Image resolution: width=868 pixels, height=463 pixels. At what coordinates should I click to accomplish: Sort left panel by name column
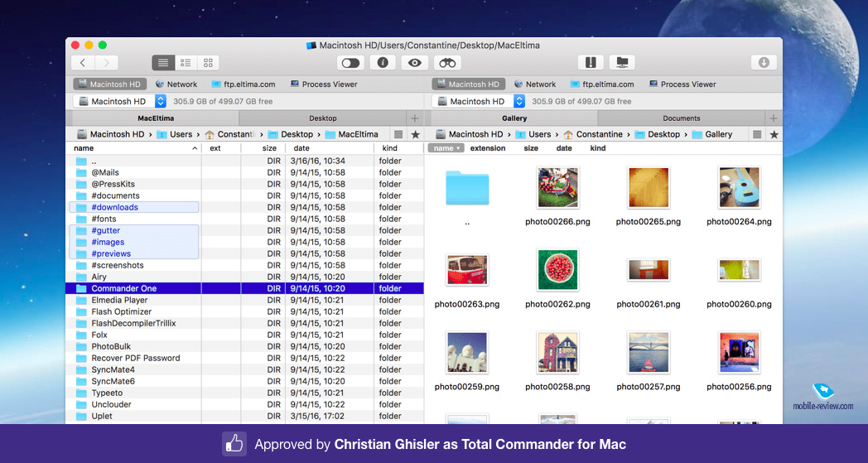click(x=133, y=148)
